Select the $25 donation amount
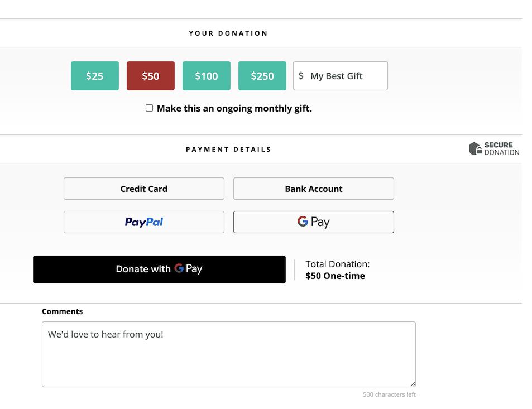This screenshot has height=409, width=532. [95, 76]
